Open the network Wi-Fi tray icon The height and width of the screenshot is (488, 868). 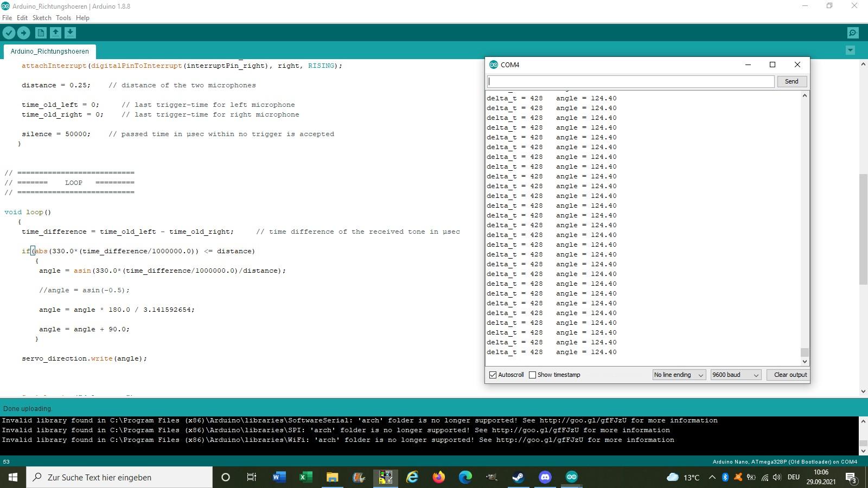[764, 477]
